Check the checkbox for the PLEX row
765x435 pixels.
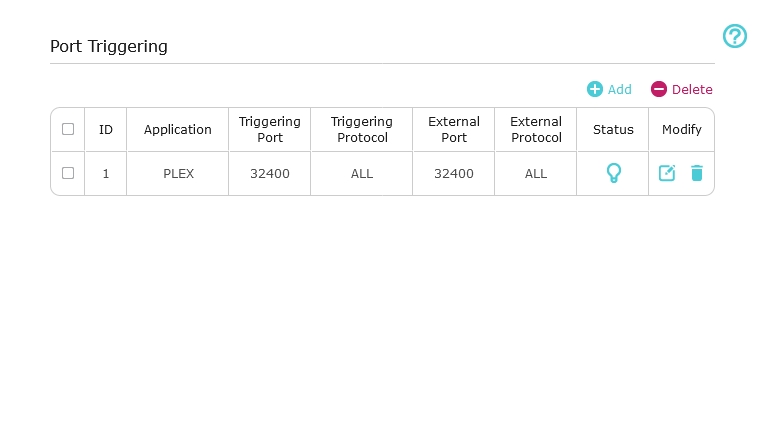point(68,173)
